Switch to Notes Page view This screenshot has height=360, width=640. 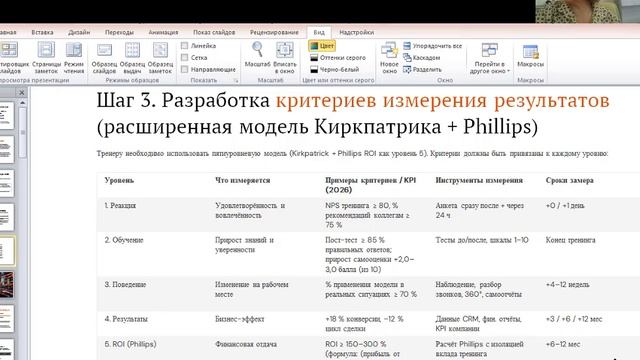[46, 57]
